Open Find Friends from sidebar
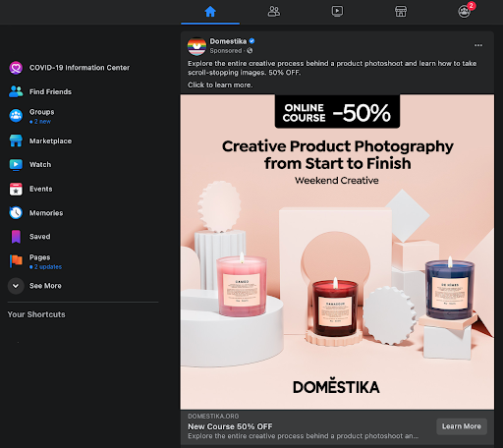The image size is (503, 448). click(x=50, y=91)
